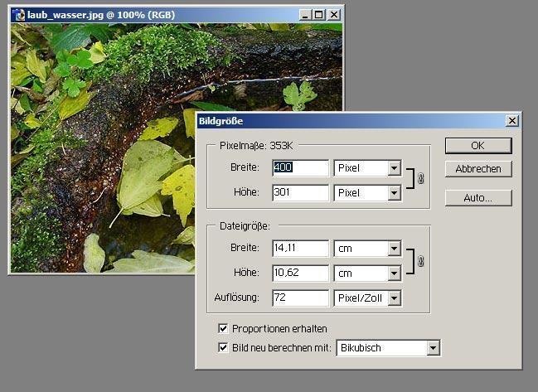Disable the Bild neu berechnen mit checkbox

(x=223, y=347)
